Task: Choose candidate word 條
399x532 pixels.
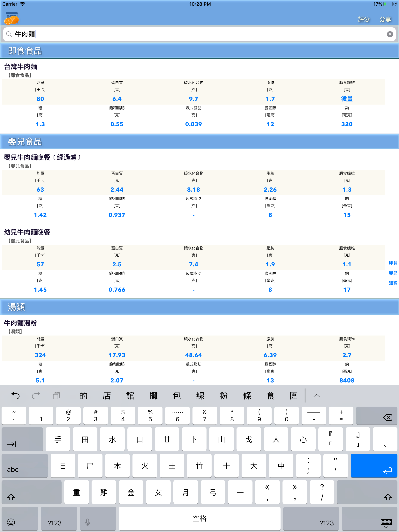Action: tap(247, 395)
